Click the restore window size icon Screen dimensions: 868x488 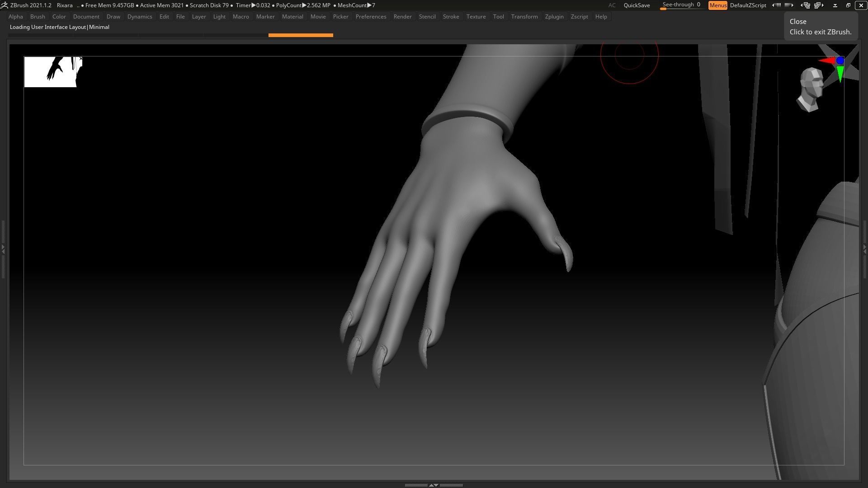(x=848, y=5)
